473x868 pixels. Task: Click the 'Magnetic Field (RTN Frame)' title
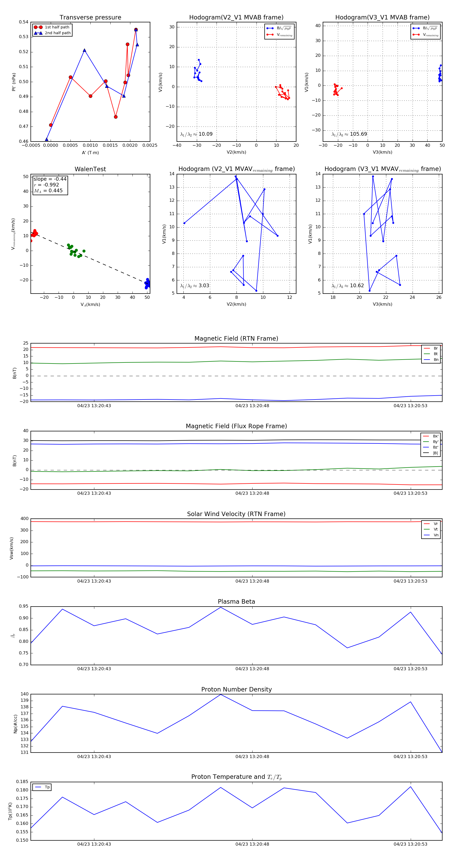236,339
